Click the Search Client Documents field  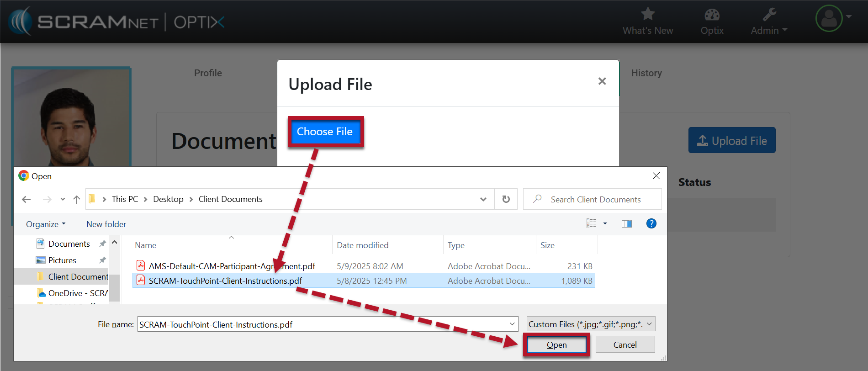coord(595,199)
